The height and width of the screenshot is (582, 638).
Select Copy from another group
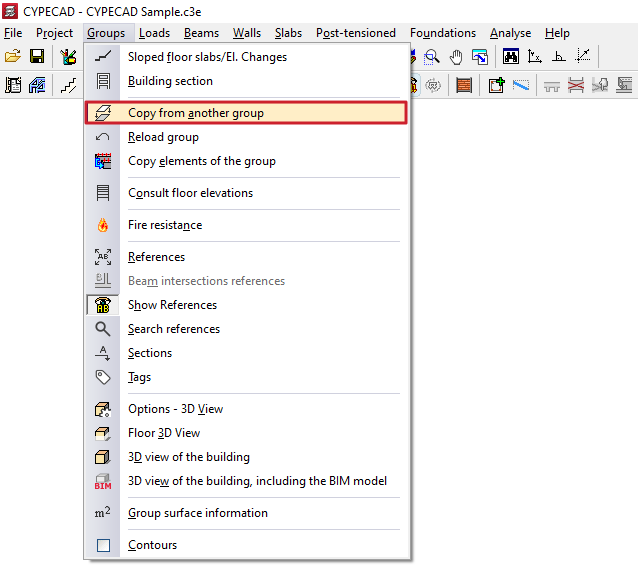tap(247, 113)
